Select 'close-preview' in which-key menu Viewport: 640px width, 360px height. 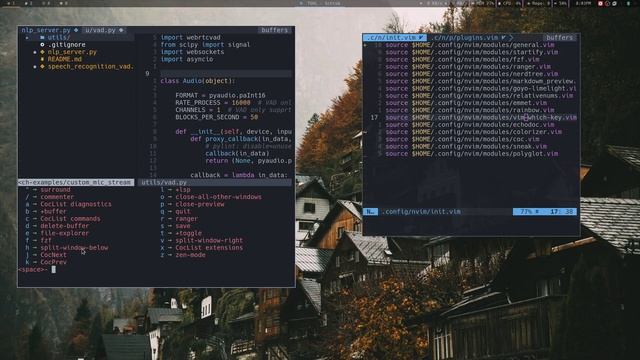[200, 204]
